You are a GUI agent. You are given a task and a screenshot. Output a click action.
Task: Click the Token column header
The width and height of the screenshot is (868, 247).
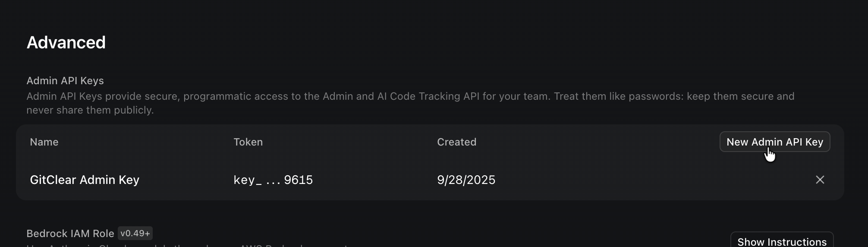click(x=248, y=142)
